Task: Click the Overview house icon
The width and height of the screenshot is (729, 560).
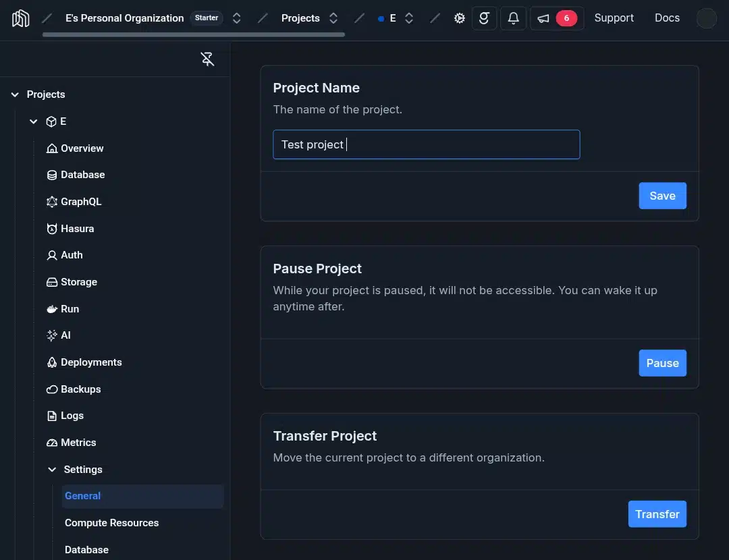Action: pos(51,148)
